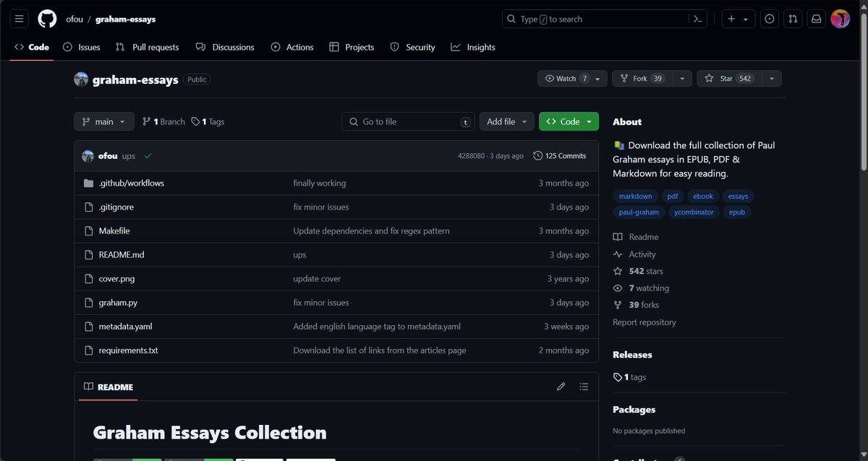Edit the README with the pencil icon
The image size is (868, 461).
[561, 387]
